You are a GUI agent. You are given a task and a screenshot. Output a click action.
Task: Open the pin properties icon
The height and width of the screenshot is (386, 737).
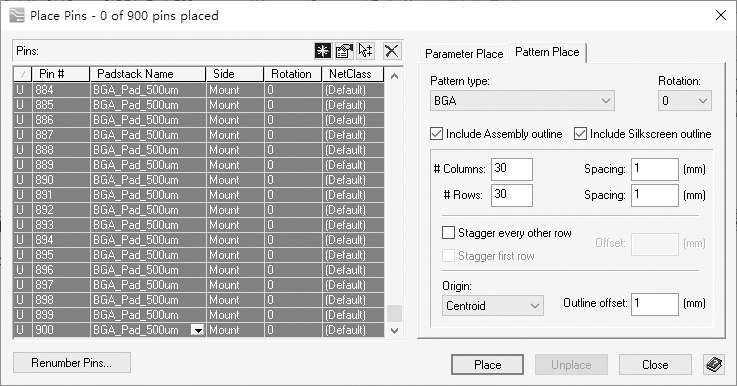click(344, 51)
